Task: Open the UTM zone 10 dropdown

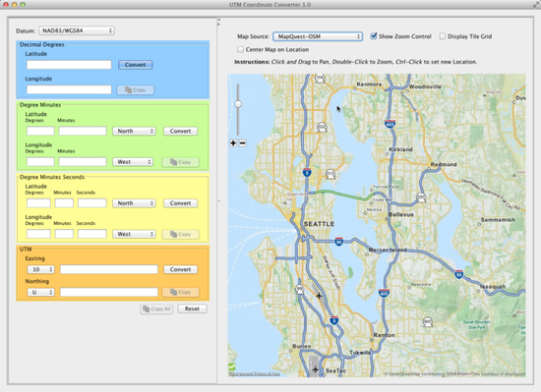Action: click(x=40, y=269)
